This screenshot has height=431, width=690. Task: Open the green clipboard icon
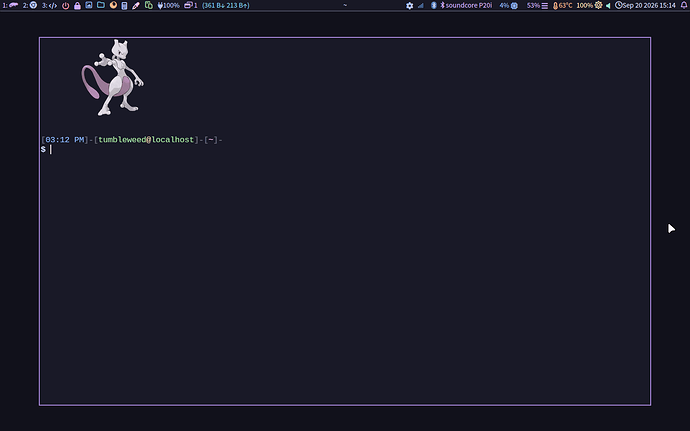point(149,5)
